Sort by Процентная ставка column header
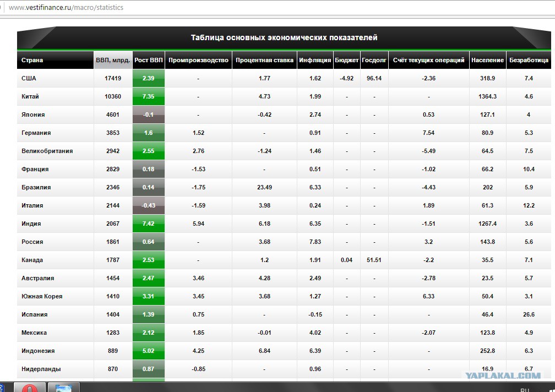 pos(264,60)
